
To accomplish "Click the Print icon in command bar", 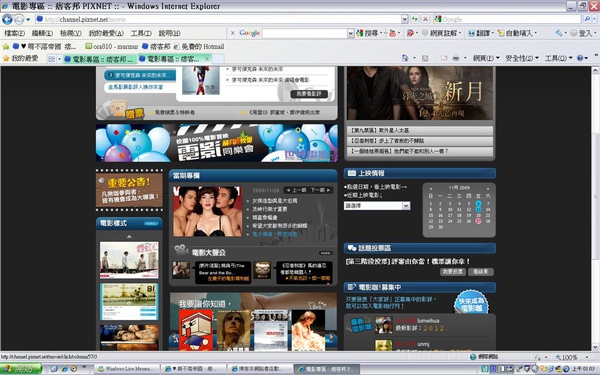I will click(456, 58).
